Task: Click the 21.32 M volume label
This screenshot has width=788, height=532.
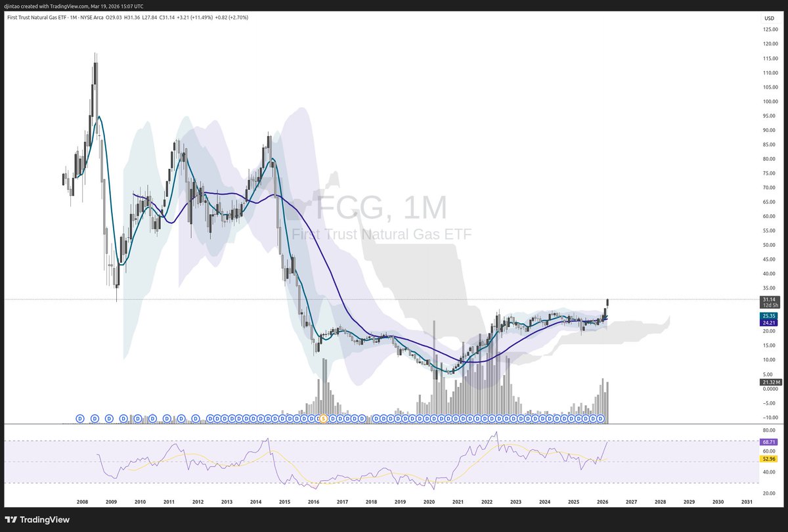Action: (770, 382)
